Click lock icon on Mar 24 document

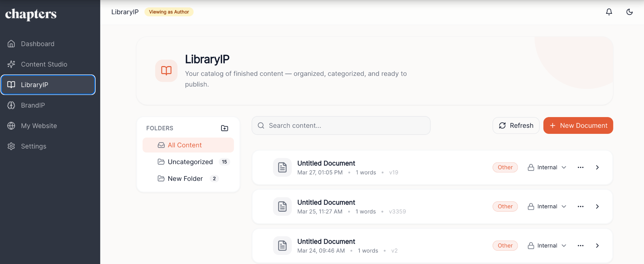531,246
